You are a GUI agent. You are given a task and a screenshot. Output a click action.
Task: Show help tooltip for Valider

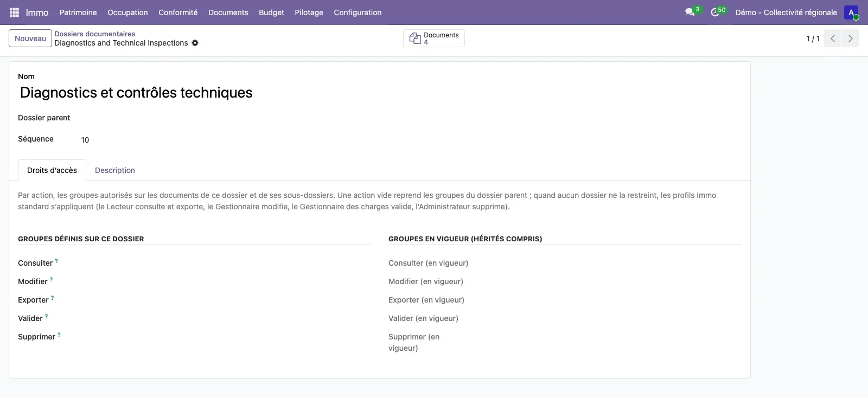47,316
